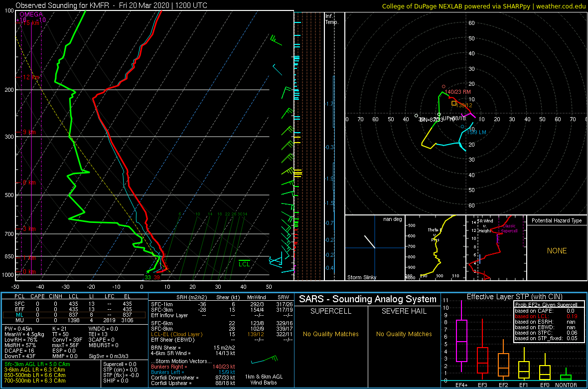588x389 pixels.
Task: Click the red "based on LCL:" line
Action: point(546,316)
